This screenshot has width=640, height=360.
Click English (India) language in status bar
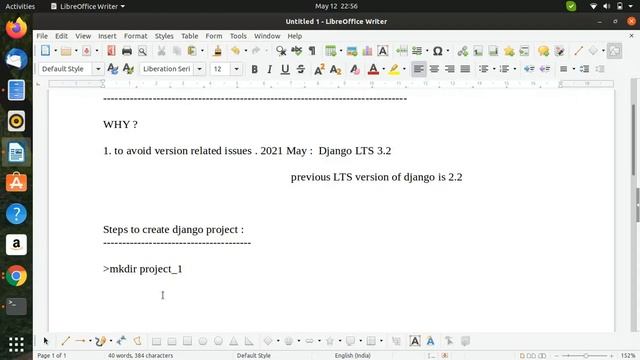click(x=353, y=356)
